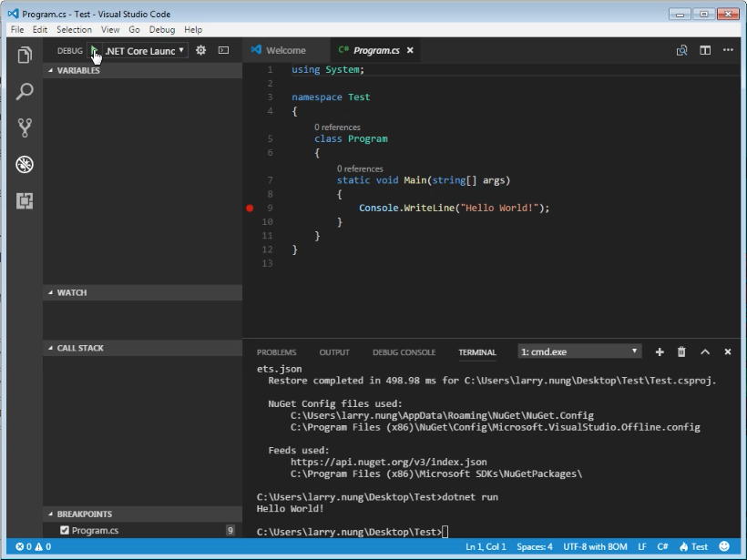The image size is (747, 560).
Task: Open the Selection menu
Action: click(x=74, y=29)
